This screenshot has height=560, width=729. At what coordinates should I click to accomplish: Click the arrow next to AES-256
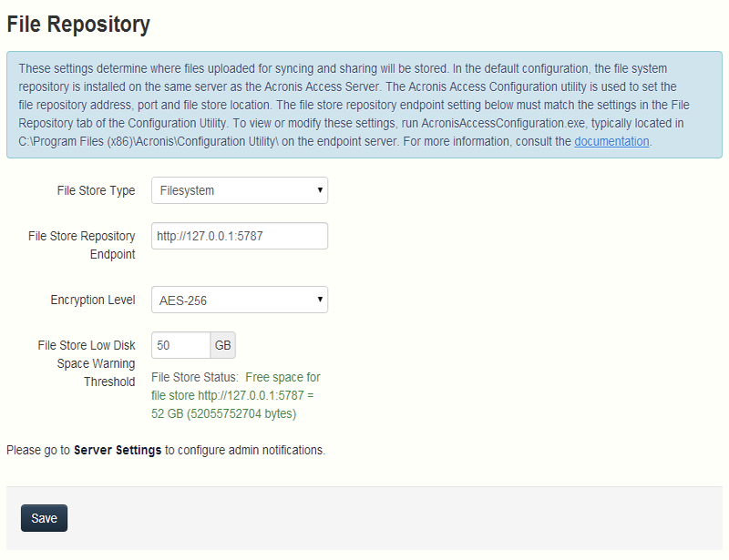pos(317,300)
